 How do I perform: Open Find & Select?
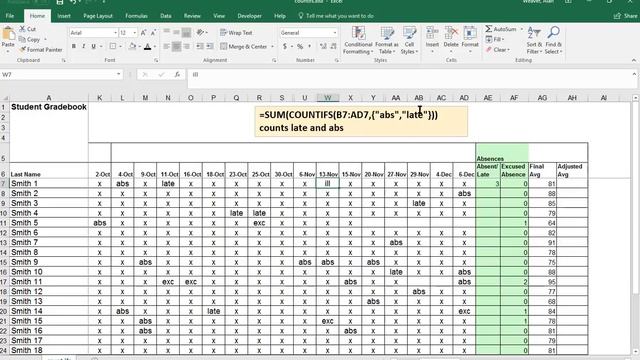click(553, 40)
